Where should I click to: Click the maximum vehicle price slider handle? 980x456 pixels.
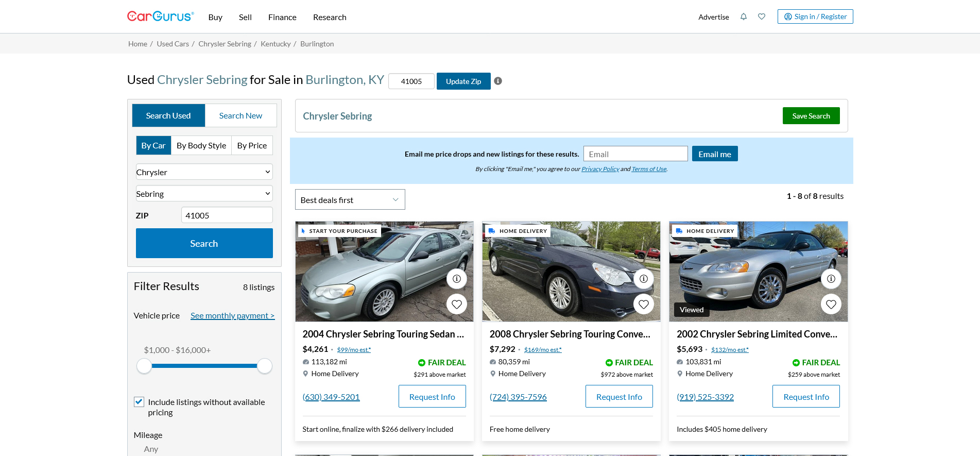pos(265,366)
